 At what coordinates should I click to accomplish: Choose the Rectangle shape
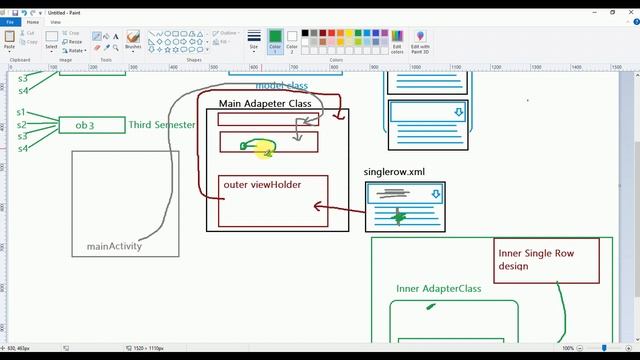[176, 34]
